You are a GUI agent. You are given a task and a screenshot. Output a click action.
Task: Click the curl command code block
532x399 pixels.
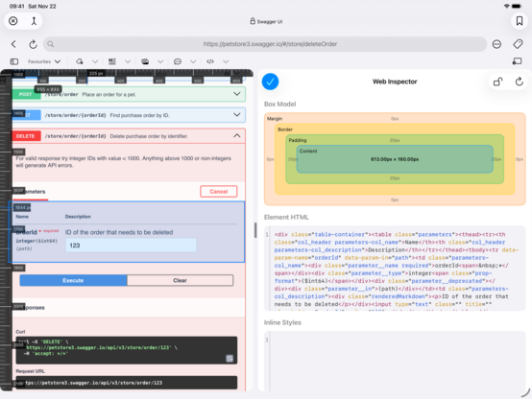pos(127,350)
